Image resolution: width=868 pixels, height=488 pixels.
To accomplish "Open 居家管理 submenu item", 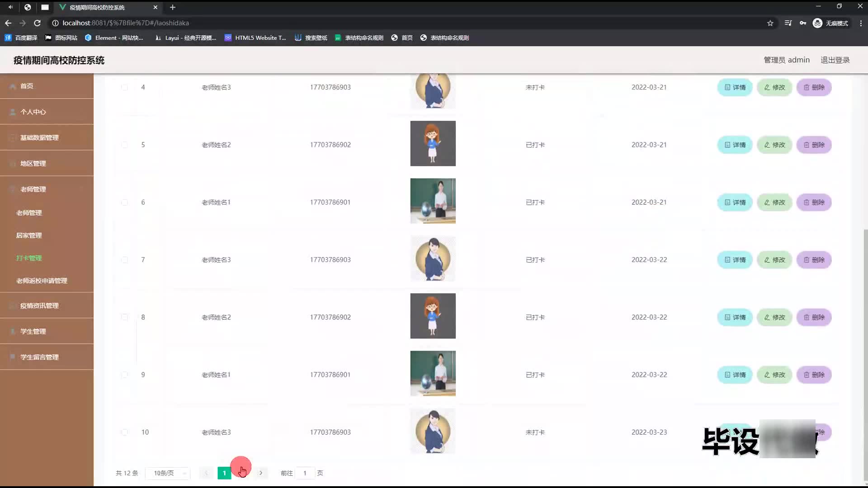I will tap(29, 235).
